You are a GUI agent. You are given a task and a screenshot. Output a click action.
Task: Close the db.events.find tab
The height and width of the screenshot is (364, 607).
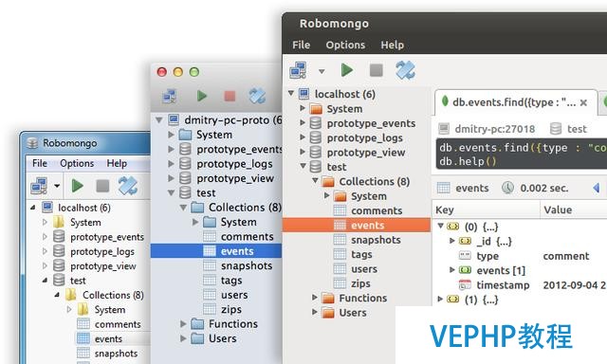click(584, 103)
